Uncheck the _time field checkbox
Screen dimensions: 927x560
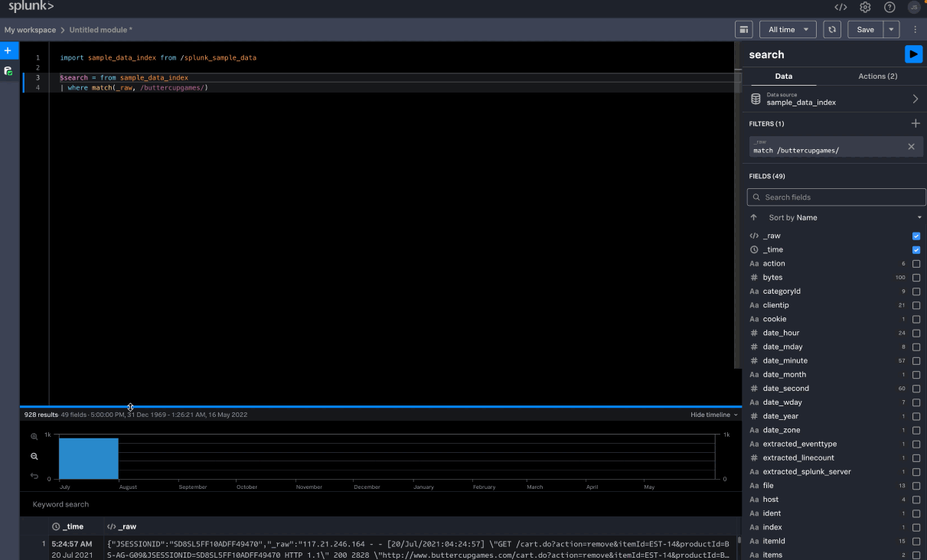click(x=916, y=250)
